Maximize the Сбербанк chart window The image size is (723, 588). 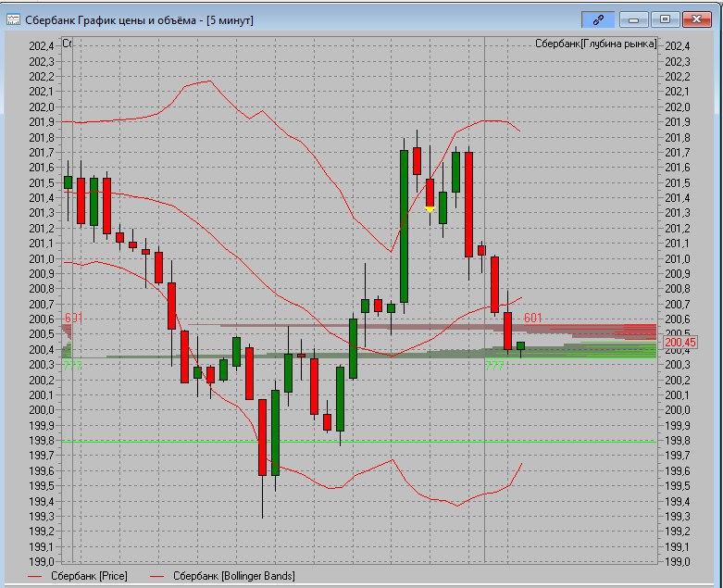tap(665, 19)
